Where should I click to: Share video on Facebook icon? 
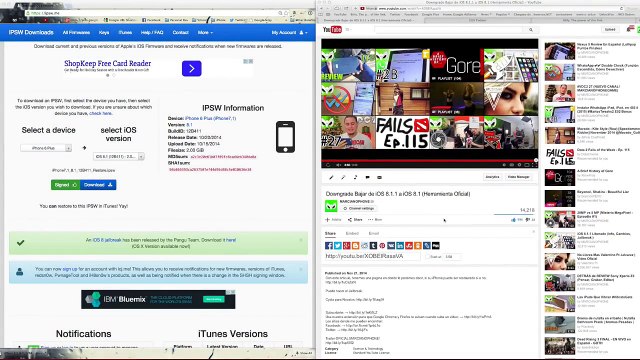[x=329, y=245]
